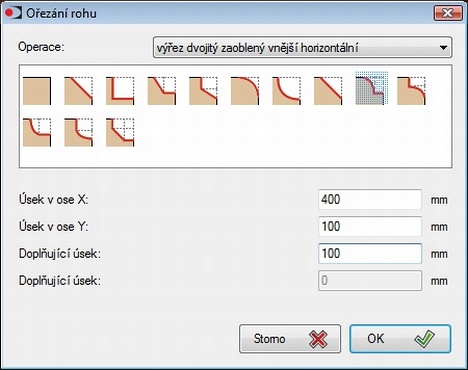This screenshot has width=468, height=370.
Task: Pick the diagonal cut with vertical step icon
Action: pos(203,91)
